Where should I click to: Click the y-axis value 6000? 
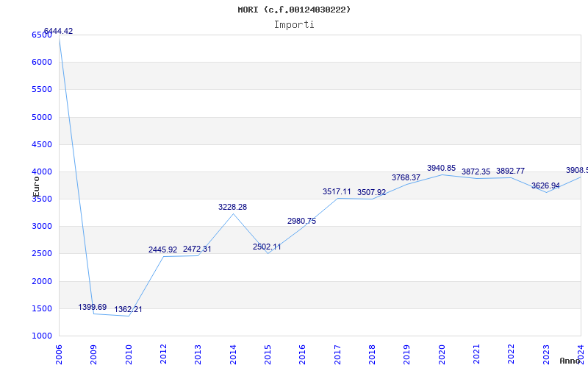tap(42, 62)
